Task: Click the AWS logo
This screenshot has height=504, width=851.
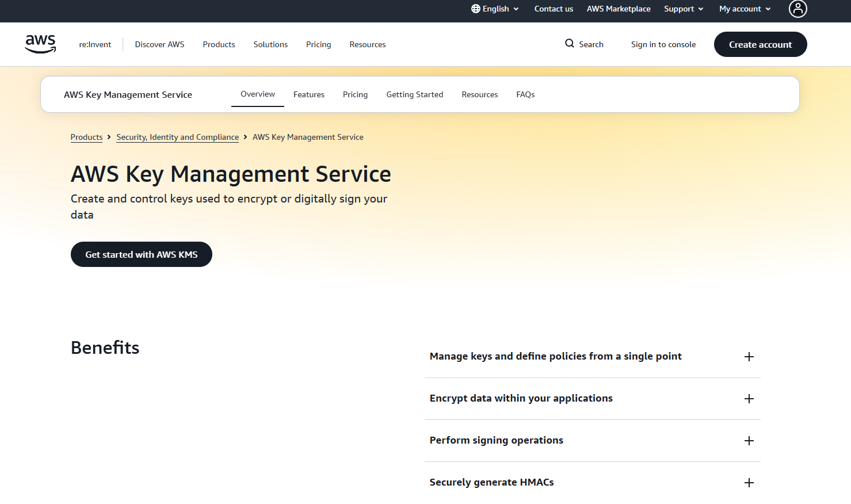Action: pos(40,44)
